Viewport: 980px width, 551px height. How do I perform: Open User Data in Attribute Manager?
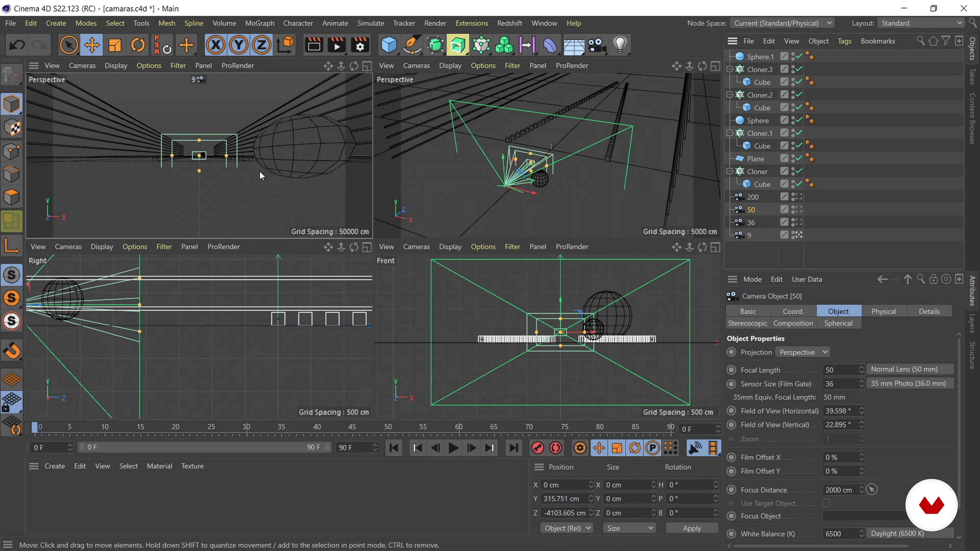(807, 279)
